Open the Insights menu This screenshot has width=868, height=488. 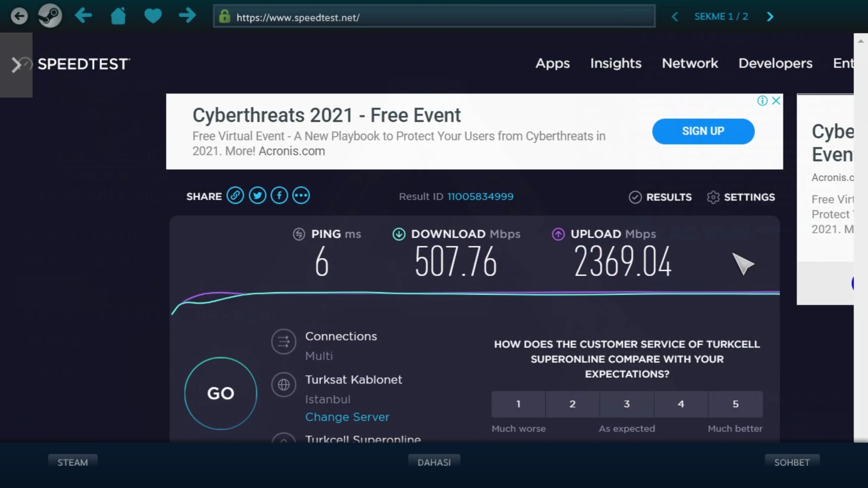[x=616, y=63]
